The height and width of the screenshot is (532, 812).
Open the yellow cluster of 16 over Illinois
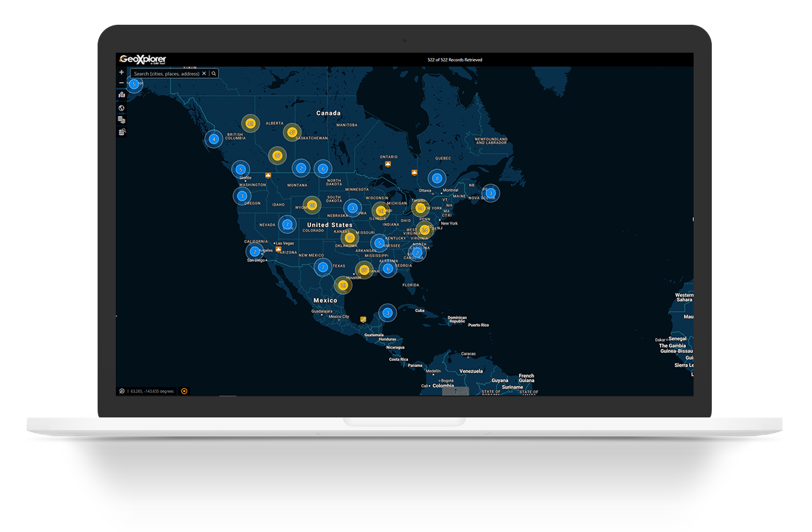[x=381, y=211]
